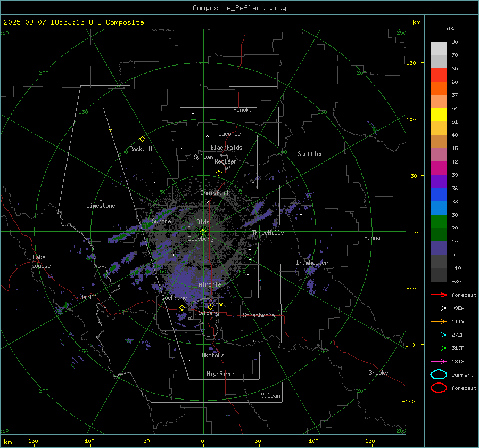
Task: Click the Ponoka label on map
Action: pos(243,110)
